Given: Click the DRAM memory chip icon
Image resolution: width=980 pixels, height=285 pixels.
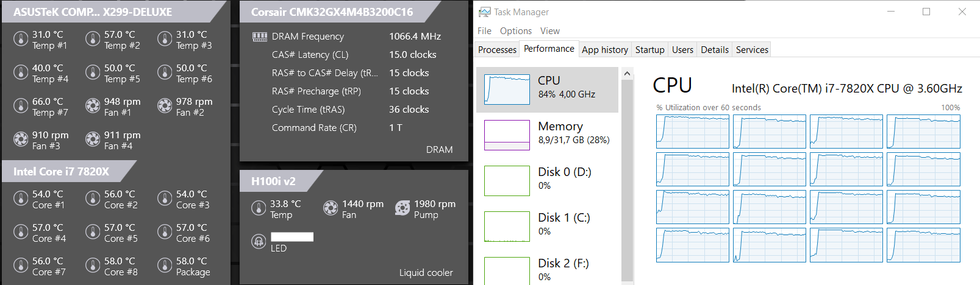Looking at the screenshot, I should [260, 37].
